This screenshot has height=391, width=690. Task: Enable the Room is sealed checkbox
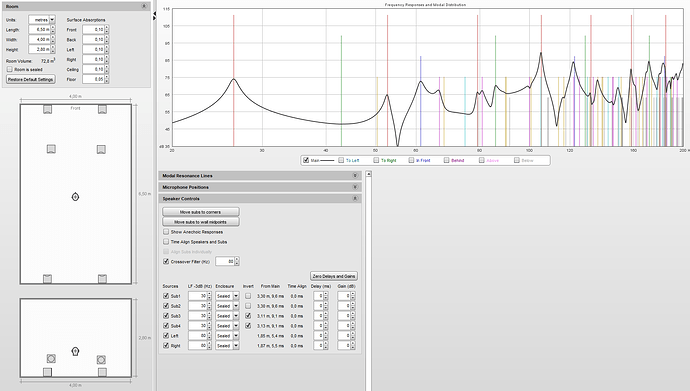click(9, 69)
